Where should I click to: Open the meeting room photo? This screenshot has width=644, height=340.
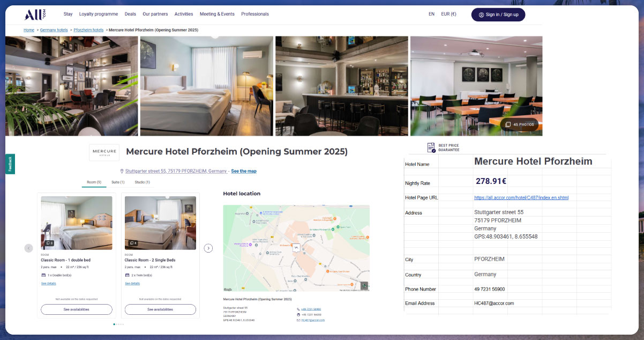[x=476, y=86]
